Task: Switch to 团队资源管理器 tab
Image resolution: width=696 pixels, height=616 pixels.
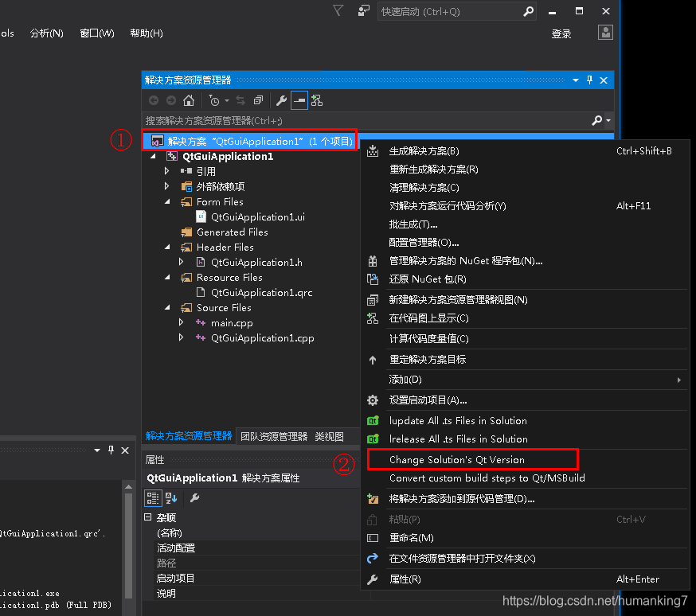Action: click(x=274, y=436)
